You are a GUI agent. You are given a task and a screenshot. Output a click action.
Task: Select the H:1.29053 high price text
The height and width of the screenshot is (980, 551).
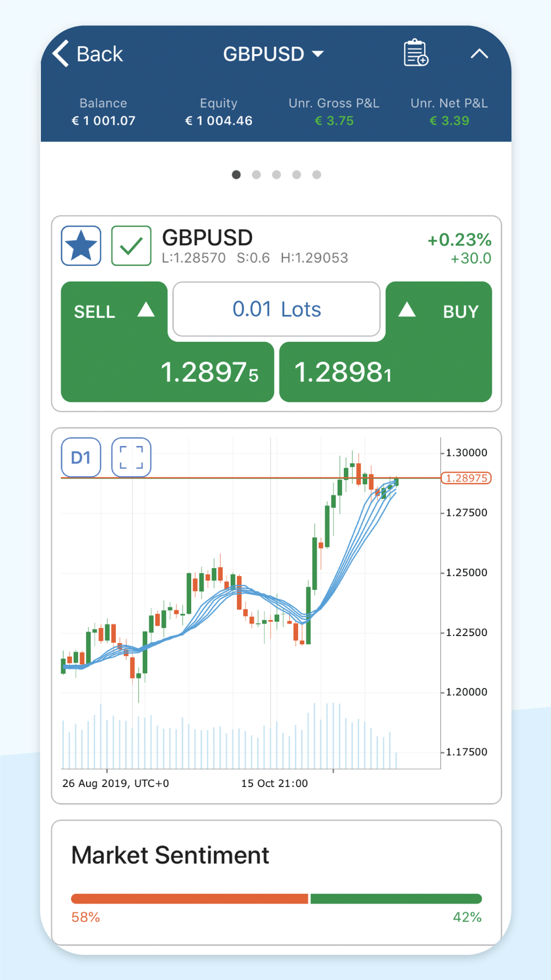[314, 258]
